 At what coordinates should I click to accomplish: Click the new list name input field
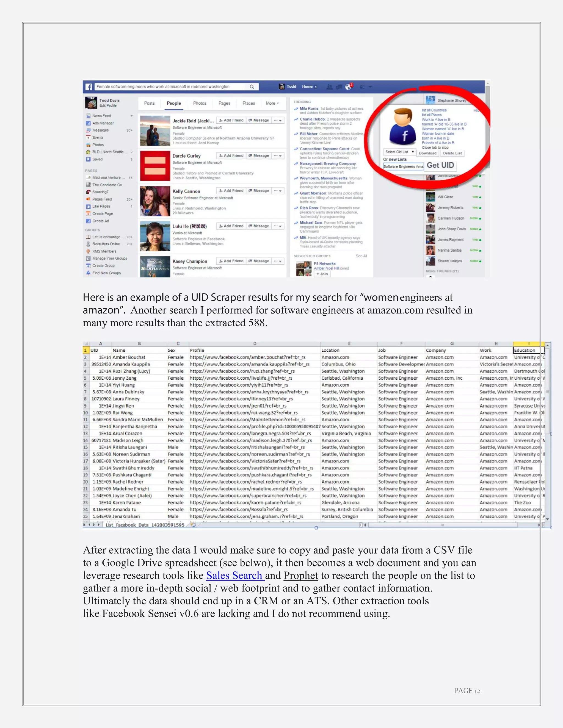(x=403, y=166)
